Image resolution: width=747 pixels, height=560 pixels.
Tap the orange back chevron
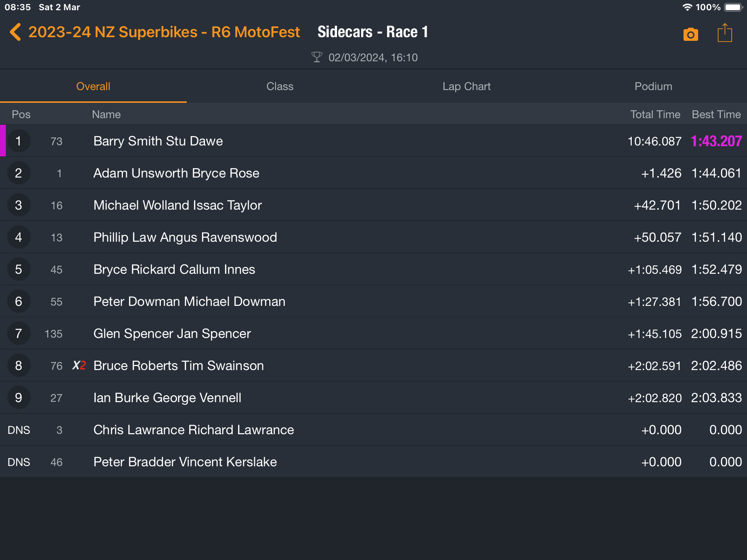click(15, 32)
